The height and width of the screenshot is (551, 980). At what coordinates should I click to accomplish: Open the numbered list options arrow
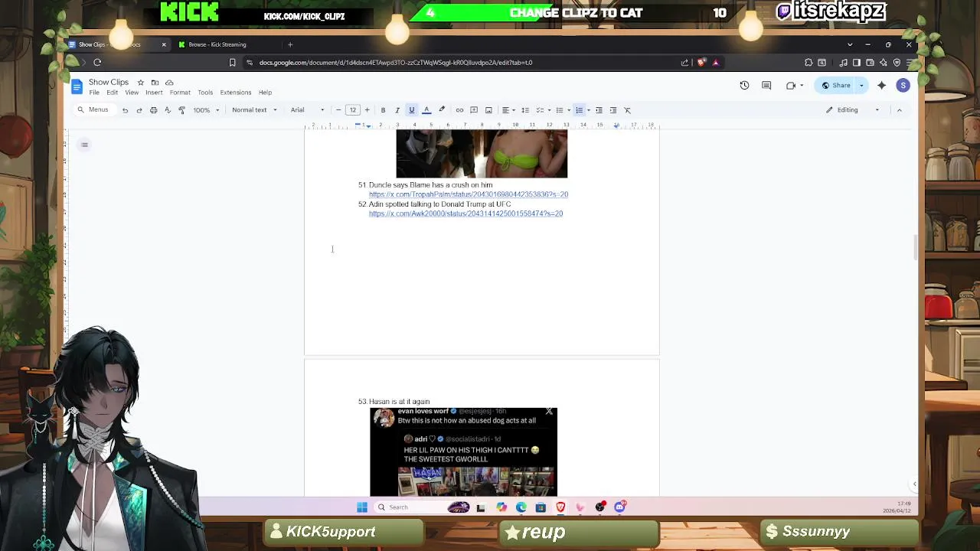click(x=588, y=110)
